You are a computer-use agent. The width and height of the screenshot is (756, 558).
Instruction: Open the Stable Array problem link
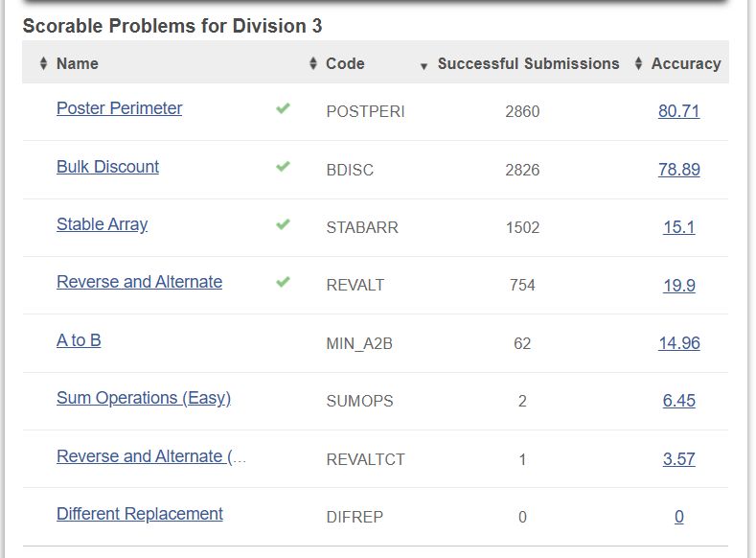[102, 224]
